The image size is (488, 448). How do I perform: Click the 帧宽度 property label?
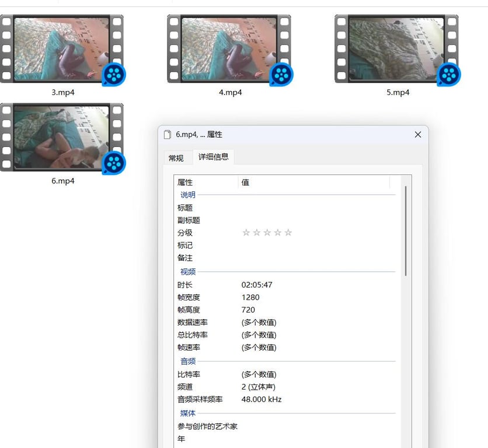[189, 297]
